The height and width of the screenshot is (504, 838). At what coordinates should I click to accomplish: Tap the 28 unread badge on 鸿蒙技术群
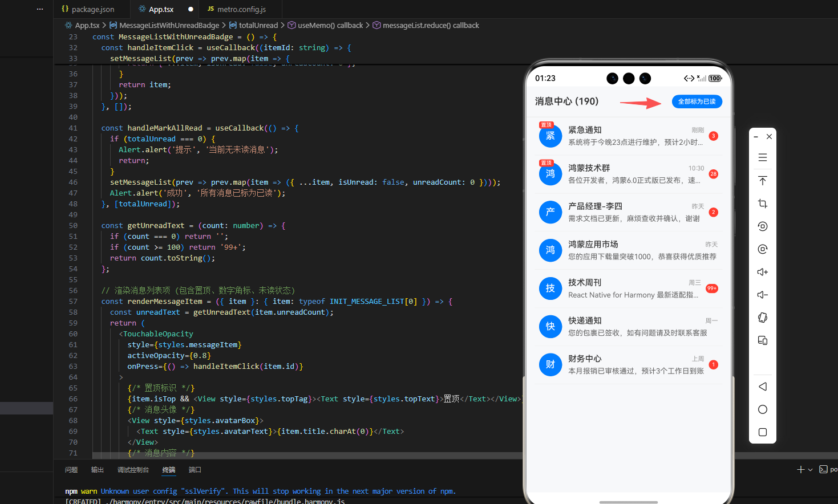(x=713, y=174)
